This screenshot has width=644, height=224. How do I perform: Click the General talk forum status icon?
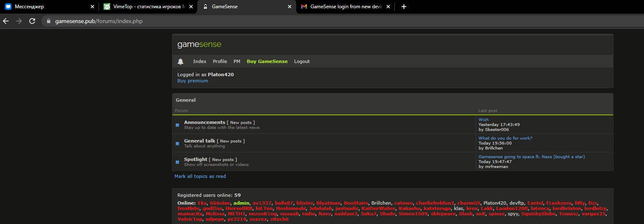tap(177, 144)
